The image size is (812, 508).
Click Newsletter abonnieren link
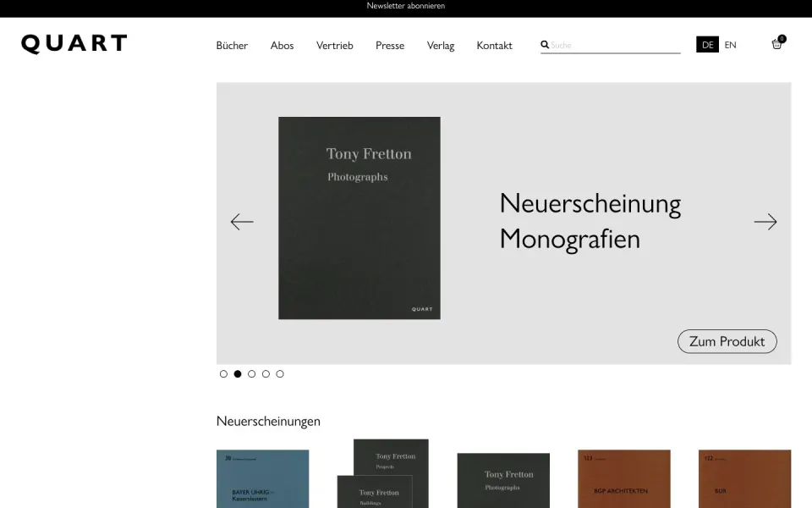pyautogui.click(x=406, y=6)
